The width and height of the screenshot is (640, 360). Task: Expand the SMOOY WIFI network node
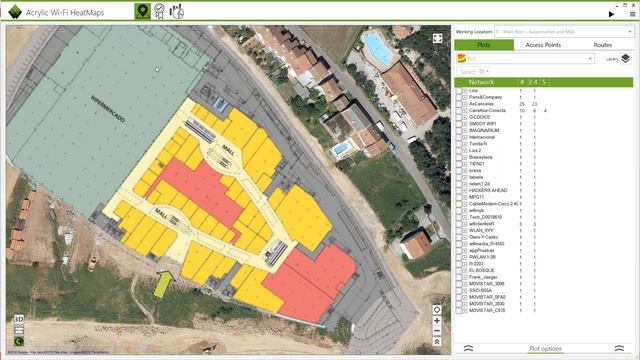(x=465, y=124)
